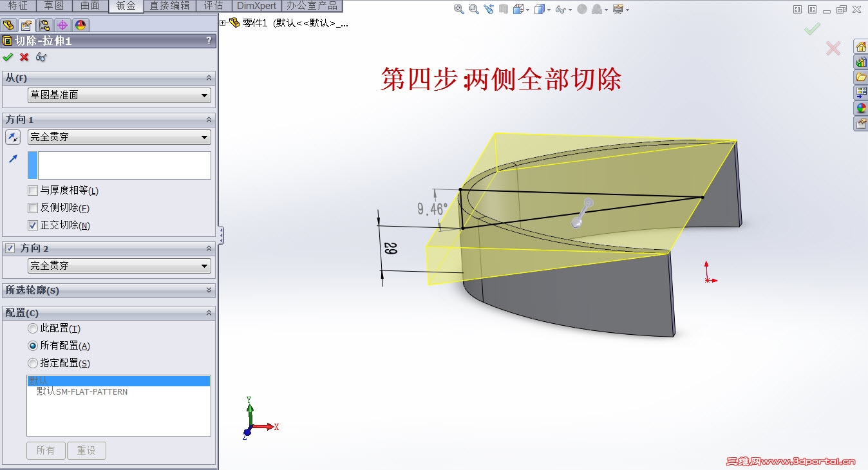
Task: Switch to the 直接编辑 tab
Action: click(170, 6)
